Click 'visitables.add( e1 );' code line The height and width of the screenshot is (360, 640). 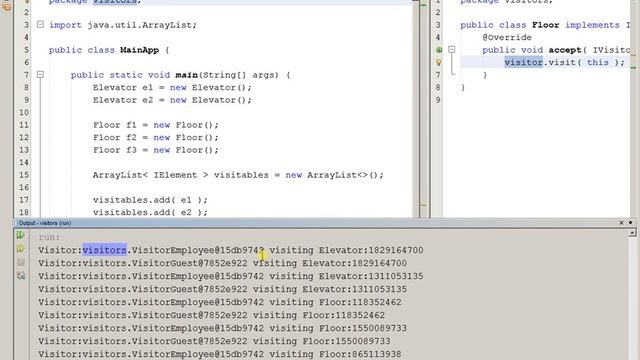click(150, 200)
